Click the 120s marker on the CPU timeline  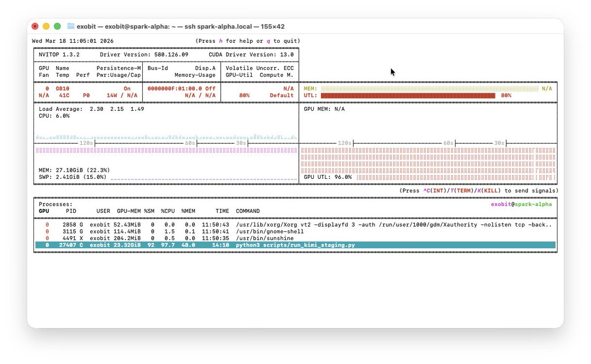click(86, 143)
